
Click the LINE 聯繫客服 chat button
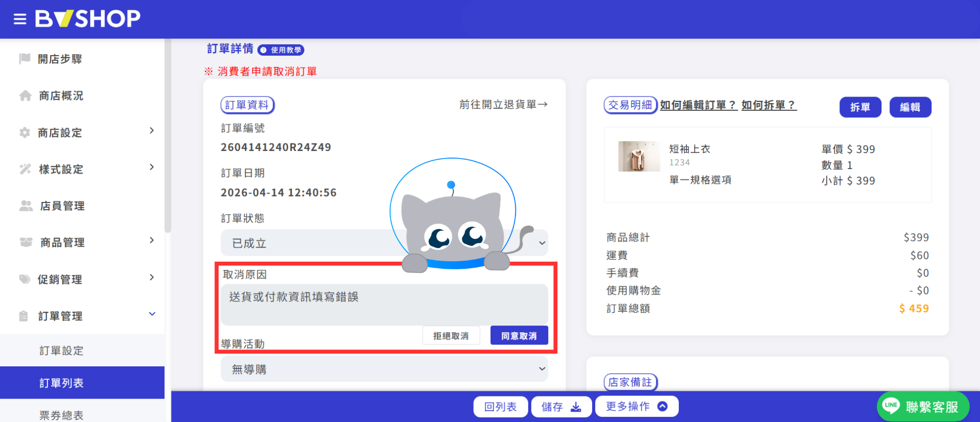[923, 406]
